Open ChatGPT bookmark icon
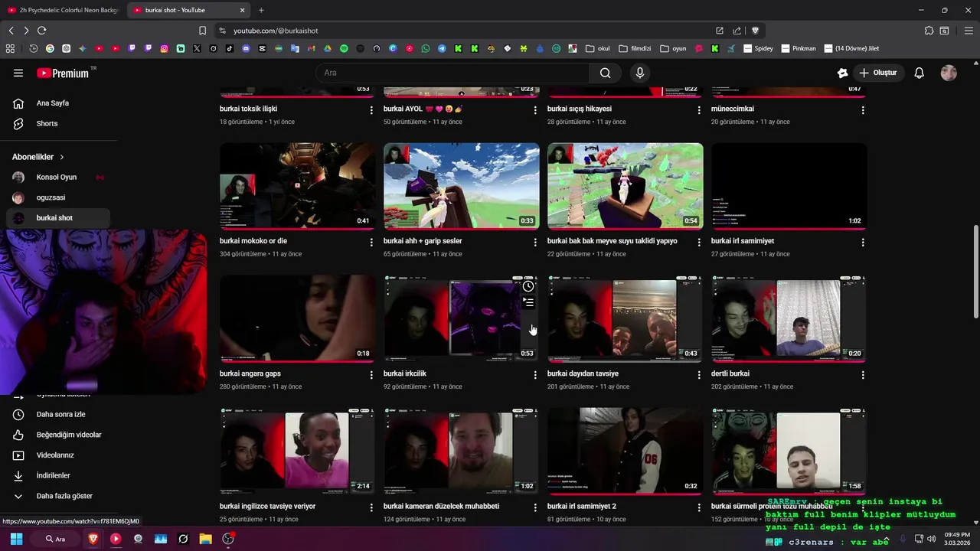 click(x=66, y=48)
